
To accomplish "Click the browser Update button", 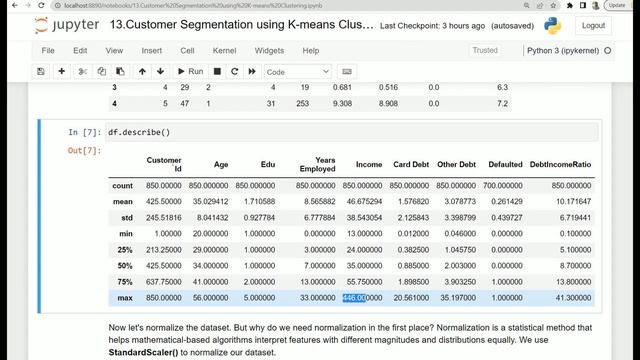I will tap(618, 5).
